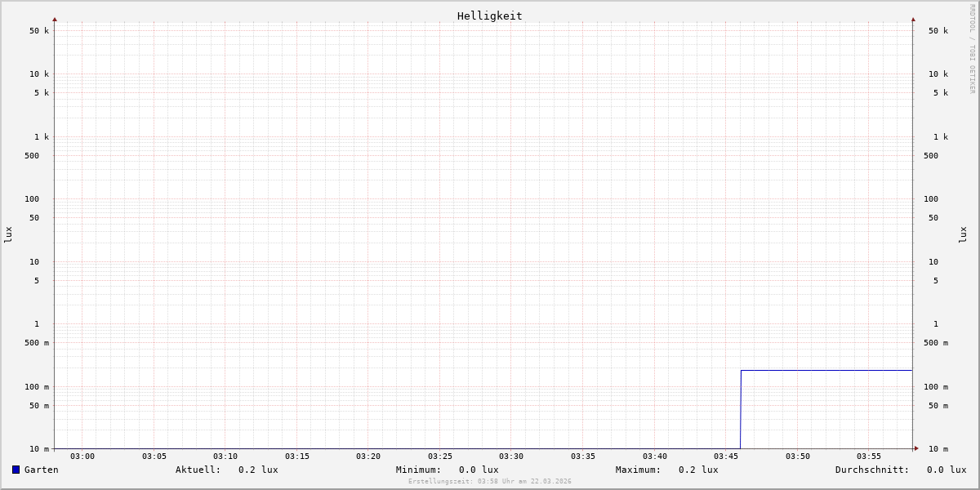This screenshot has width=980, height=490.
Task: Select the Maximum 0.2 lux statistic
Action: 666,470
